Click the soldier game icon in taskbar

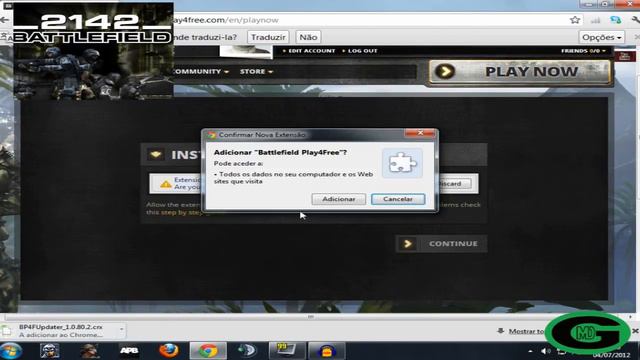pos(89,351)
